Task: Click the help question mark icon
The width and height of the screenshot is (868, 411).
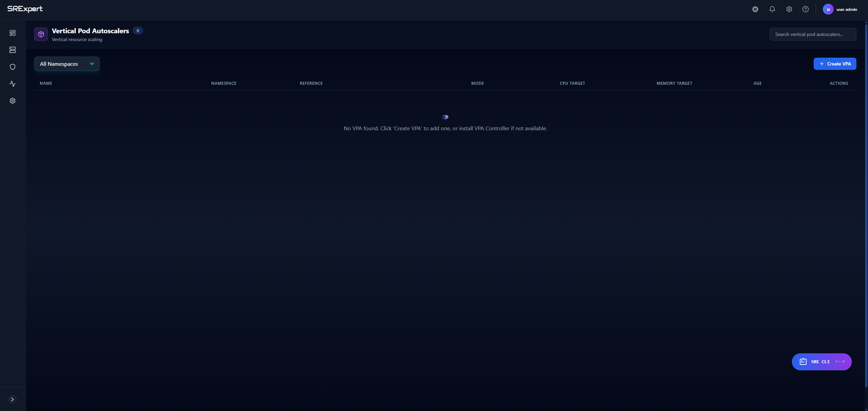Action: pyautogui.click(x=805, y=9)
